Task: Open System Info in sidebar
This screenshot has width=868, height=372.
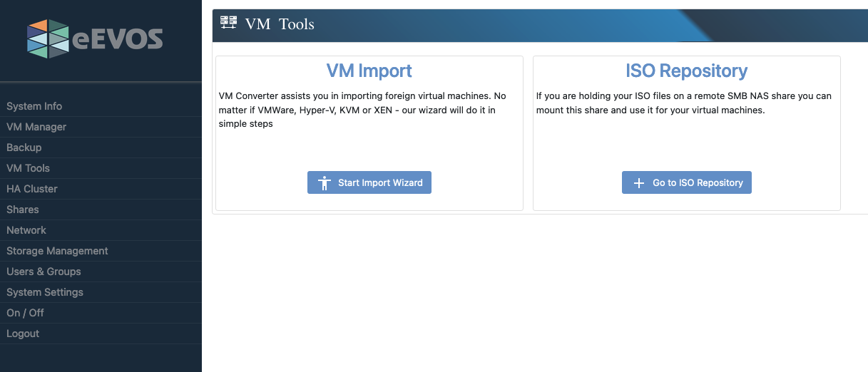Action: coord(34,106)
